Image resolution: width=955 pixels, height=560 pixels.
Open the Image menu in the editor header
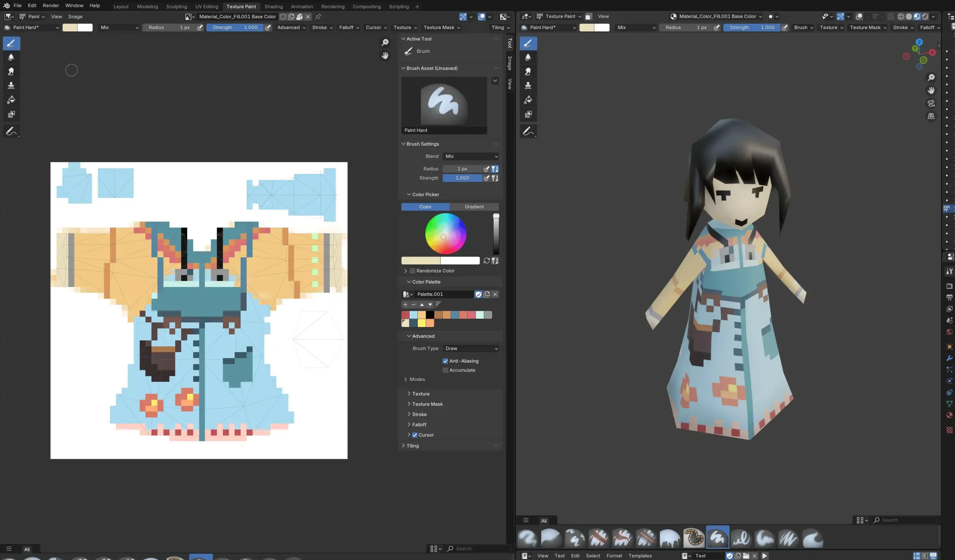tap(75, 16)
